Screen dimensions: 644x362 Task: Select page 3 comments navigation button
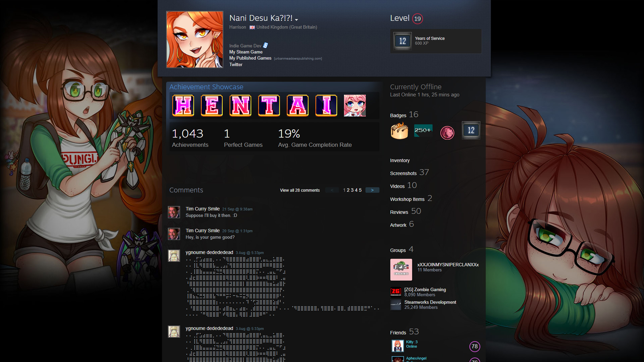352,190
